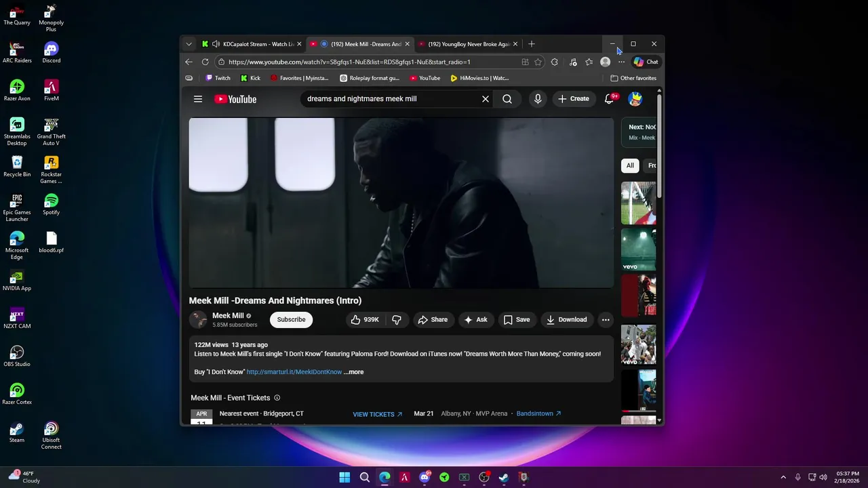Open Kick bookmark
868x488 pixels.
click(x=250, y=78)
